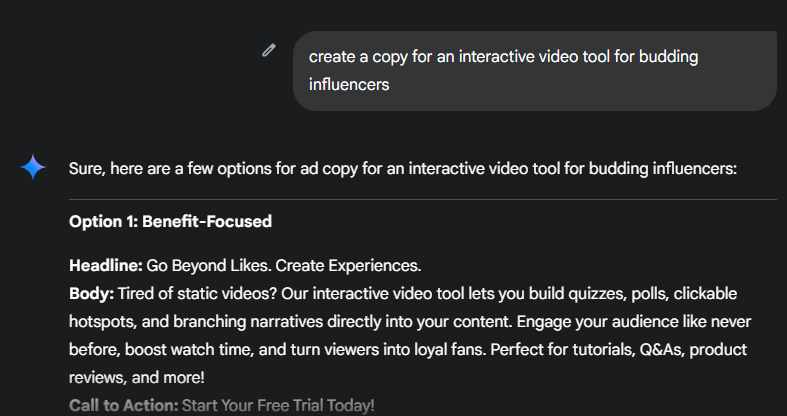Click the bold "Headline:" label
787x416 pixels.
coord(106,265)
